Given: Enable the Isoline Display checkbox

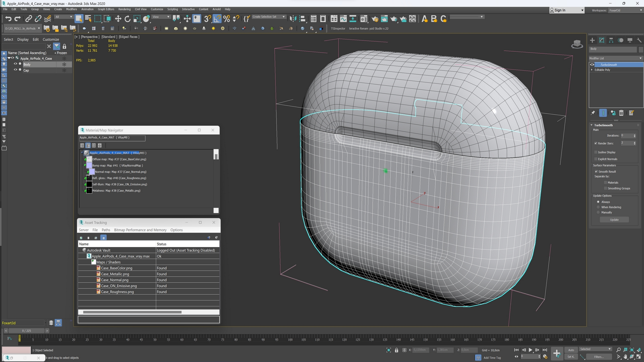Looking at the screenshot, I should 596,152.
